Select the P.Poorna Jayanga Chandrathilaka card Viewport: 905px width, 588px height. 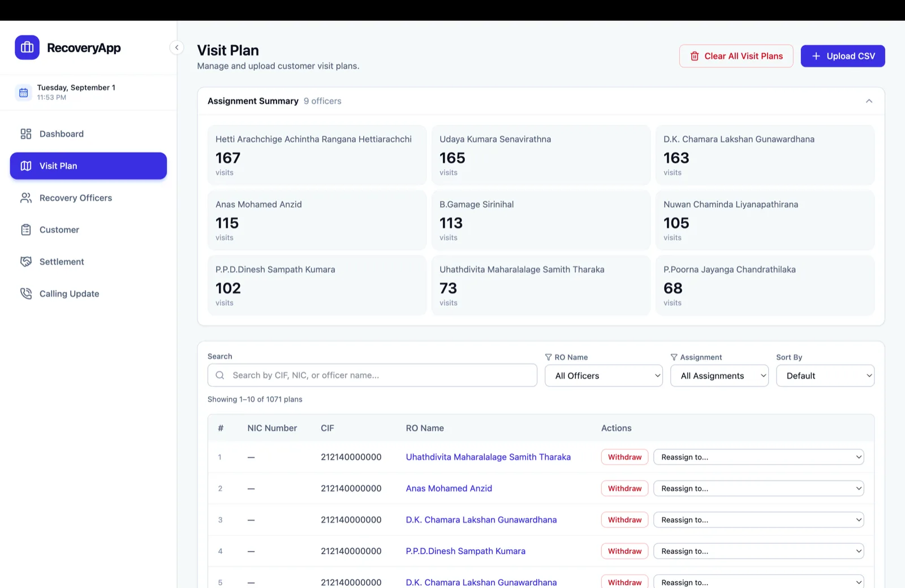pyautogui.click(x=765, y=286)
